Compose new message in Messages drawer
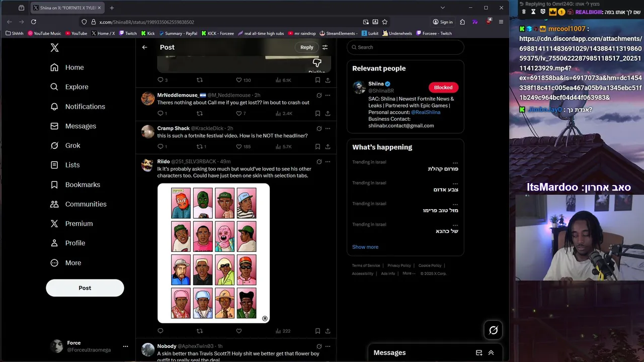The width and height of the screenshot is (644, 362). 479,353
